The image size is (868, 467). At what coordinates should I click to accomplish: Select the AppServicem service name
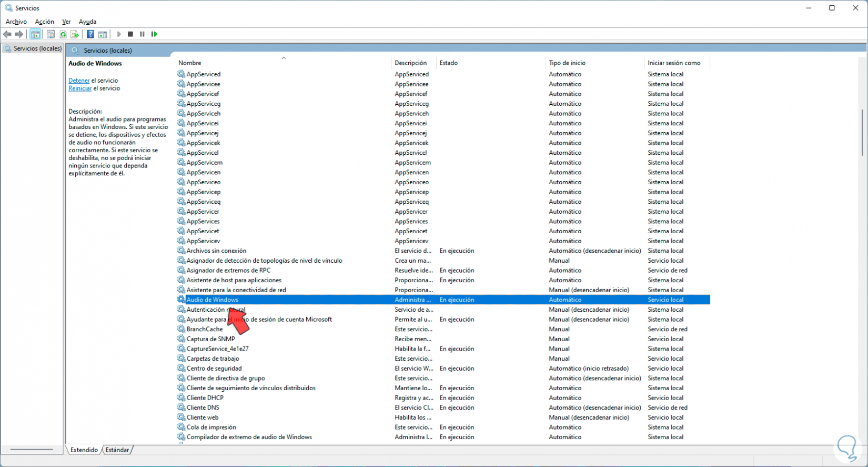(x=205, y=163)
